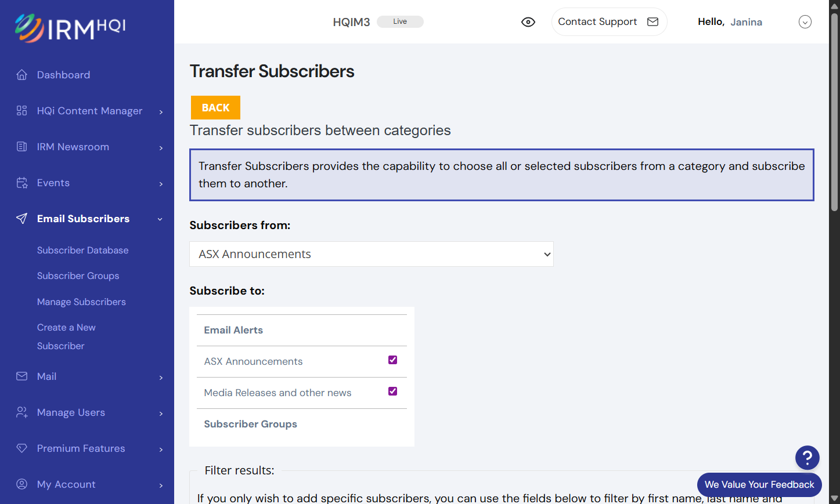
Task: Open Subscriber Database submenu item
Action: click(83, 251)
